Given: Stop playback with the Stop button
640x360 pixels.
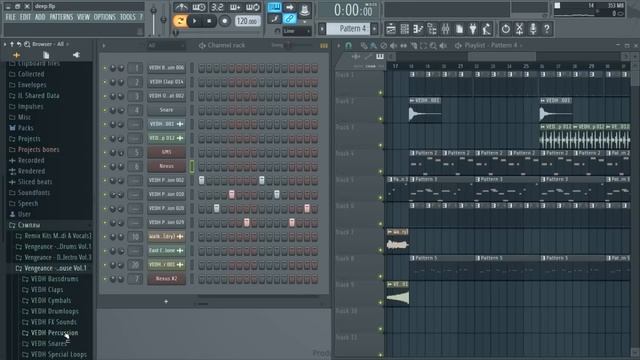Looking at the screenshot, I should pos(209,21).
